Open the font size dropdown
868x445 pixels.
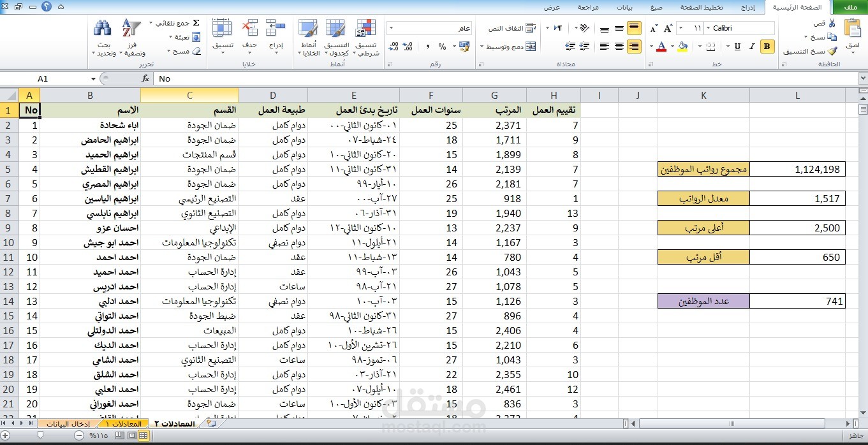click(x=680, y=28)
